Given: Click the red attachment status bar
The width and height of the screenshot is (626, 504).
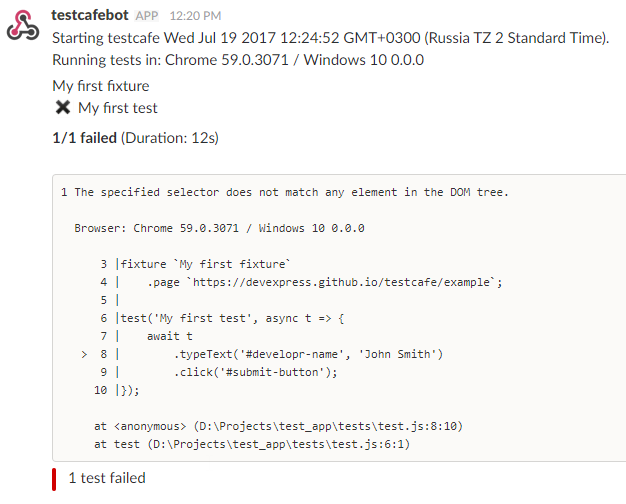Looking at the screenshot, I should (x=54, y=478).
